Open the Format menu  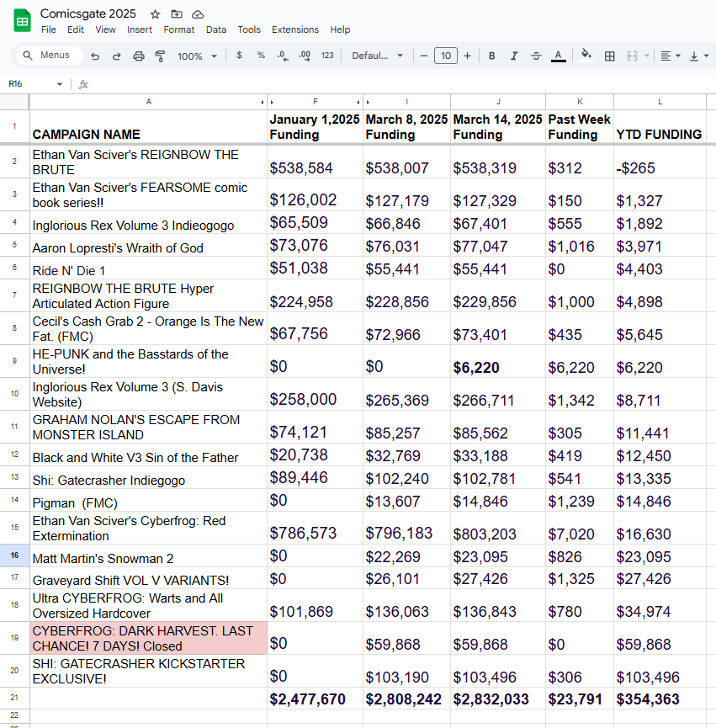(x=178, y=29)
